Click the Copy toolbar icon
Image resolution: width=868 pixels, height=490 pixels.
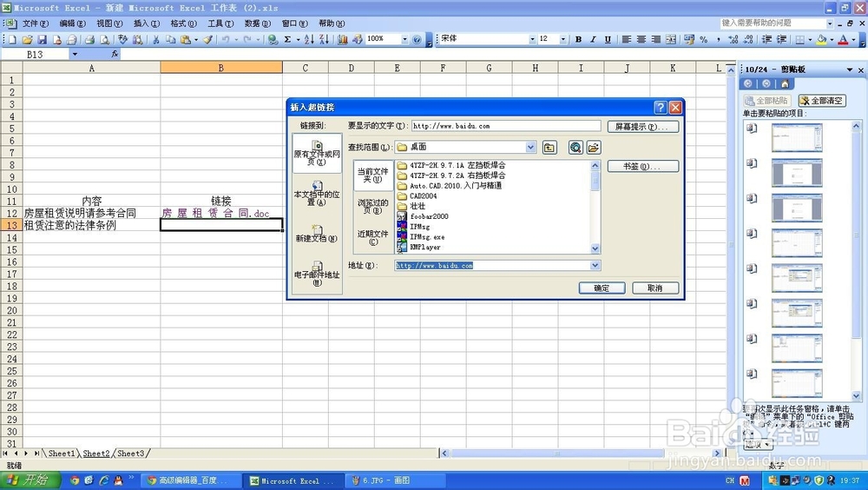[171, 39]
